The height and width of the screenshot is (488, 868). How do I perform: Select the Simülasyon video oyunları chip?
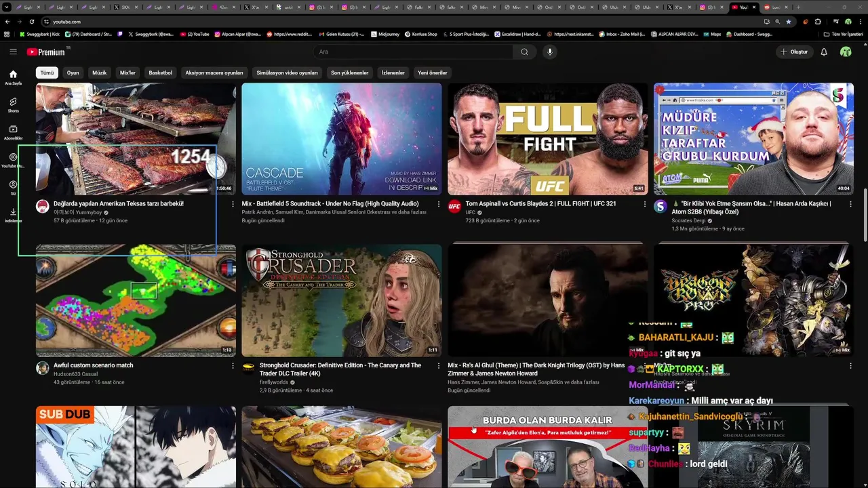point(287,73)
